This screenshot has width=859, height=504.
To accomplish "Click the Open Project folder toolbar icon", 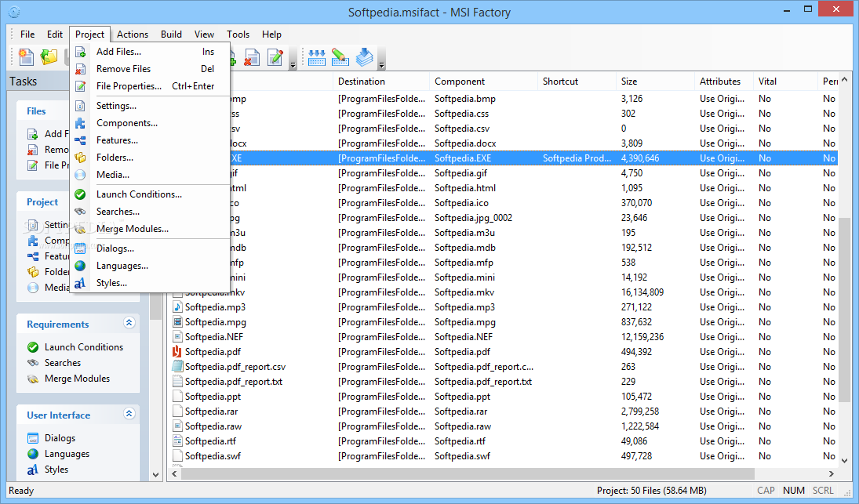I will 49,57.
